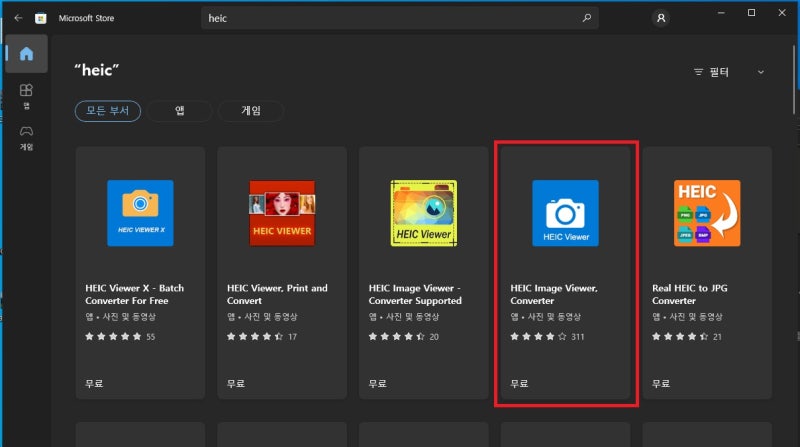Expand the filter dropdown chevron
This screenshot has height=447, width=800.
coord(761,72)
